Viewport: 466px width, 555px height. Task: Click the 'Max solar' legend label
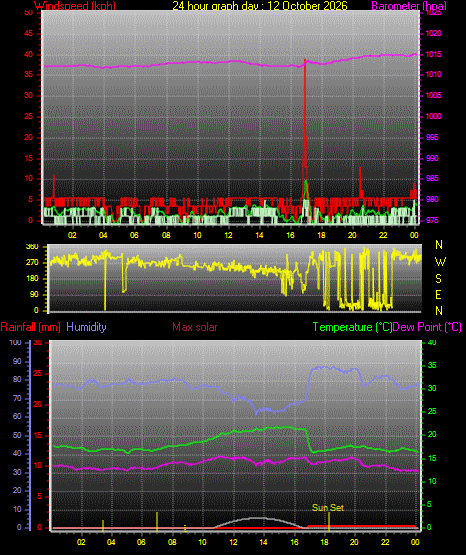click(195, 327)
